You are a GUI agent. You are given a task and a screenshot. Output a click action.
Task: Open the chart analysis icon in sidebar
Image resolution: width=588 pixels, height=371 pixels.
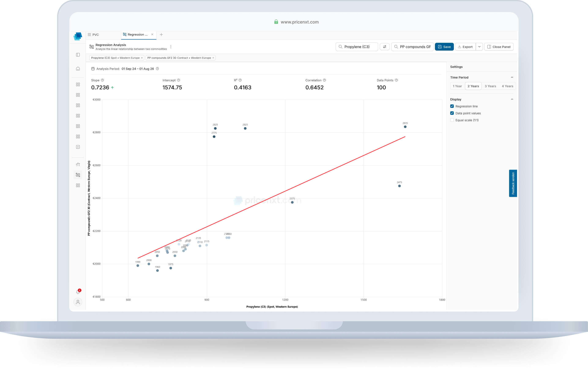(78, 164)
